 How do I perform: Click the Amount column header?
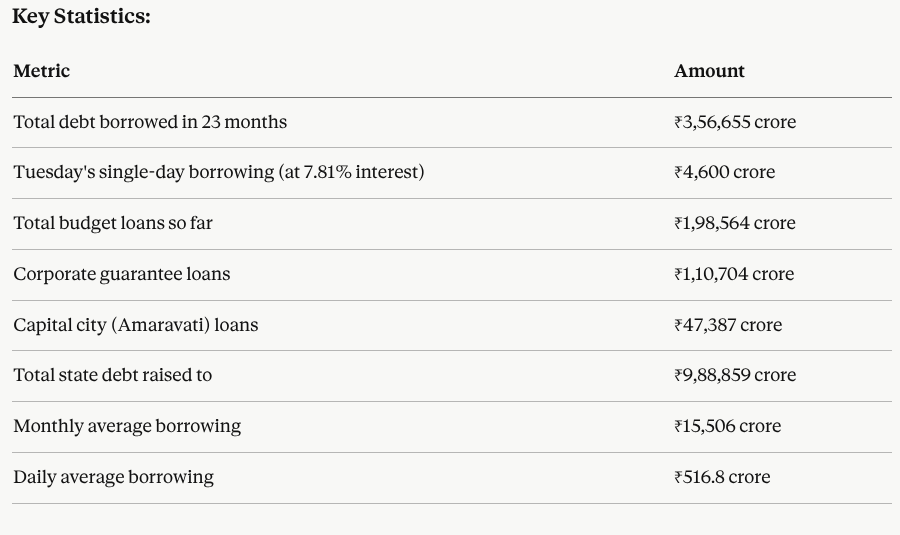point(709,71)
